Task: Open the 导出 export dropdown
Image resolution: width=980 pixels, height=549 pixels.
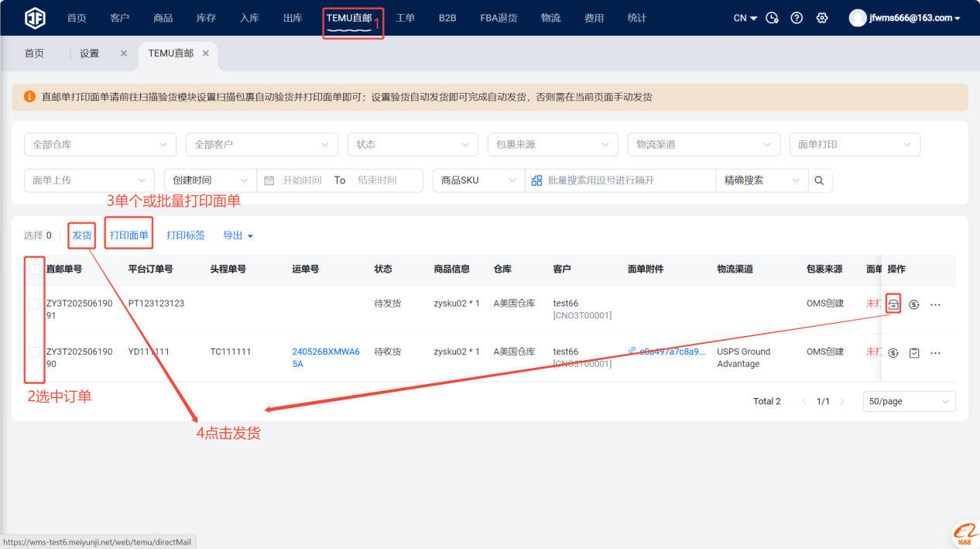Action: (238, 235)
